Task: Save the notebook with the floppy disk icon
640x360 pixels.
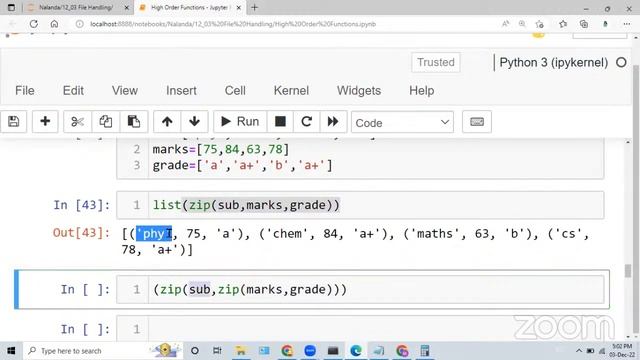Action: 13,122
